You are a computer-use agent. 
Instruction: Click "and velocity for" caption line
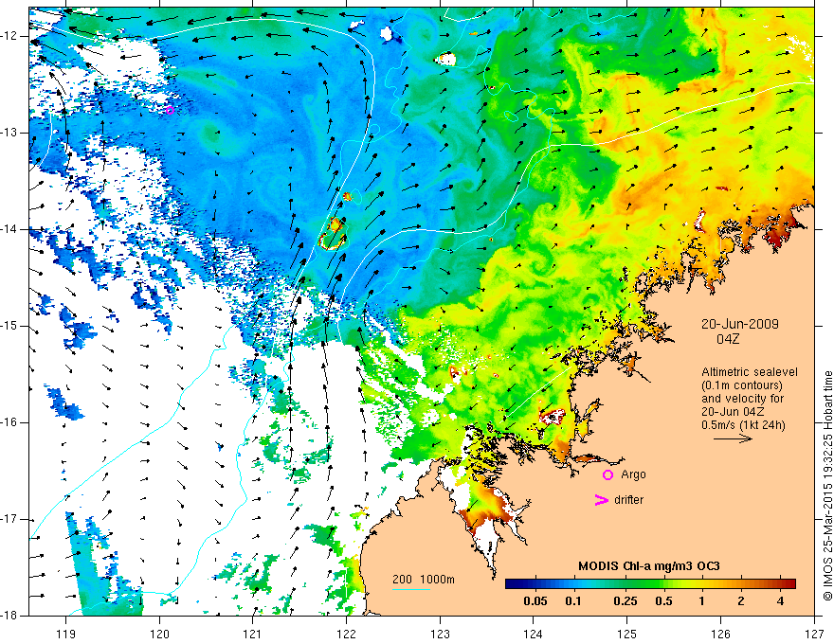pos(742,399)
